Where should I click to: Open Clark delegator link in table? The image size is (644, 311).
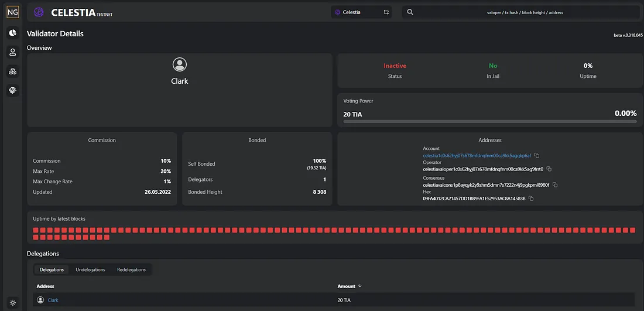[x=53, y=300]
